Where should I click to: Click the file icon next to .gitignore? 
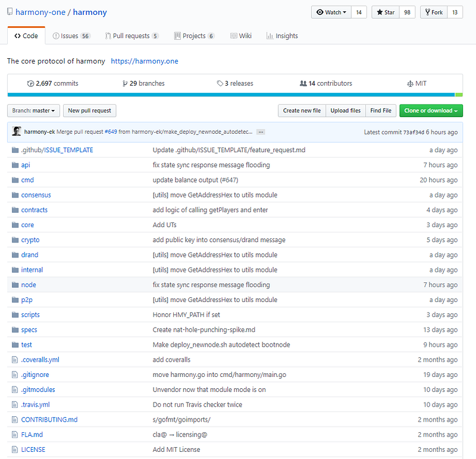click(14, 375)
